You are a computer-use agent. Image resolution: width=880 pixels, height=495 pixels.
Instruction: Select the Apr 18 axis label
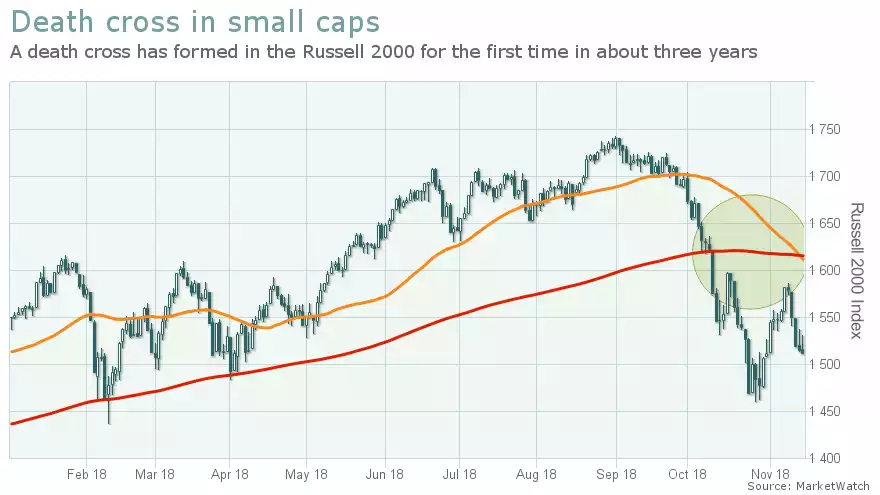tap(230, 474)
